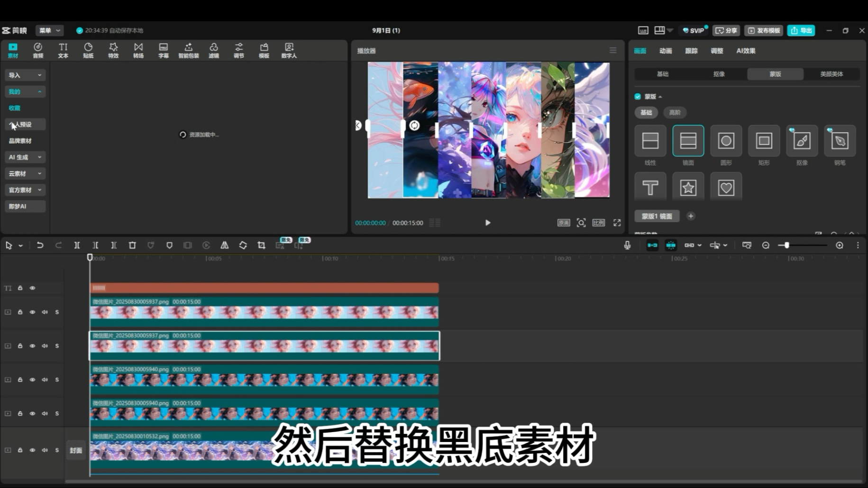Select the 线性 linear mask

tap(650, 141)
